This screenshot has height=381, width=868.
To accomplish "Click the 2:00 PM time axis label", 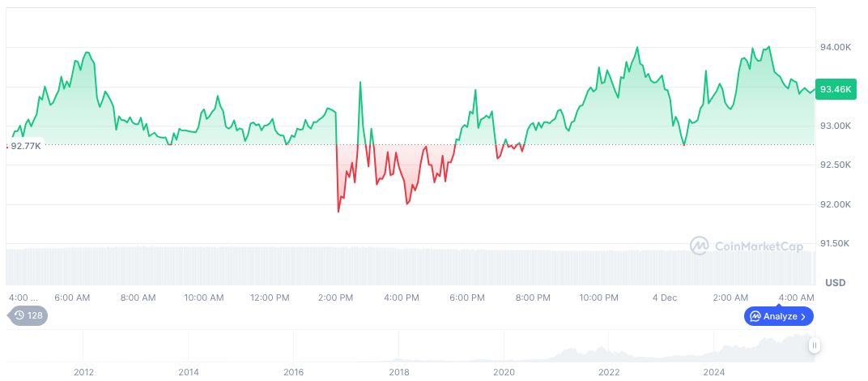I will coord(335,298).
